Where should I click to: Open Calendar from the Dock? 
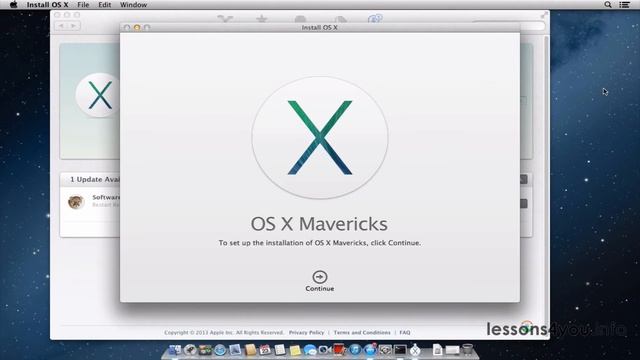tap(265, 350)
